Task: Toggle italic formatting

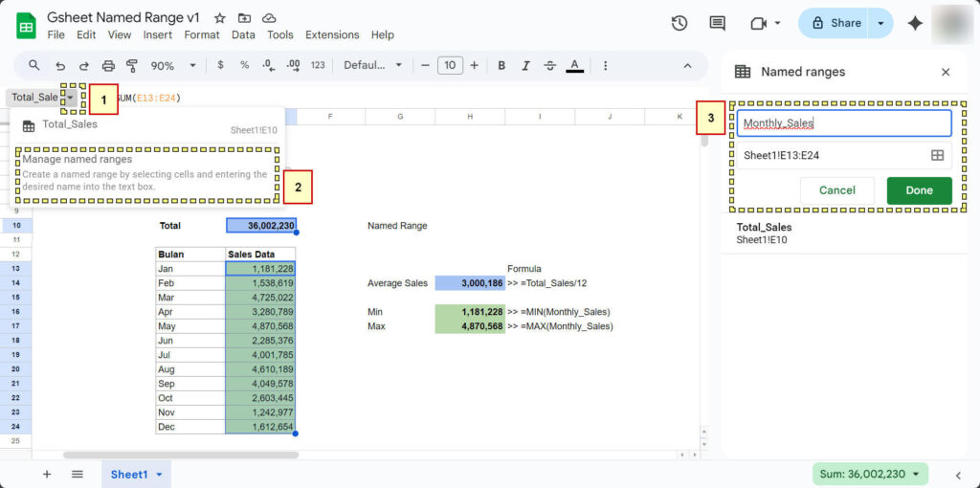Action: (525, 65)
